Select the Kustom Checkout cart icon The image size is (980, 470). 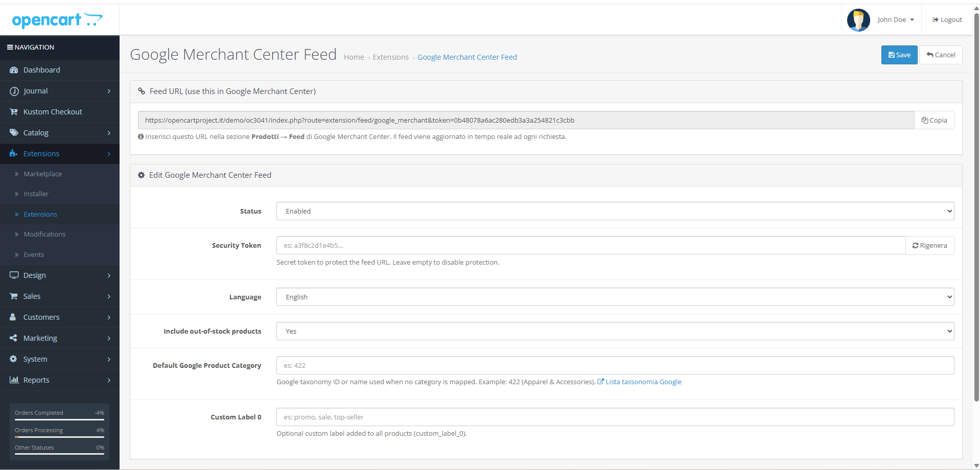[14, 111]
